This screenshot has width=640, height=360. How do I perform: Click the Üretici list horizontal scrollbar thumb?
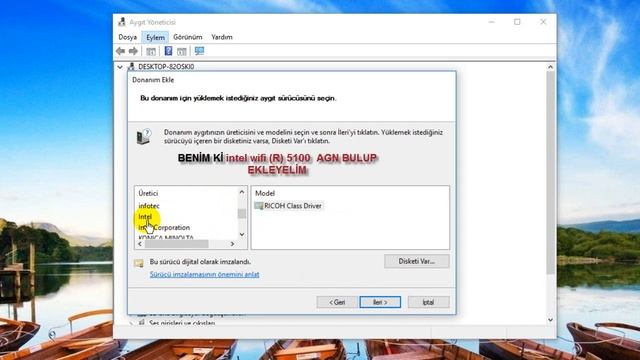177,244
